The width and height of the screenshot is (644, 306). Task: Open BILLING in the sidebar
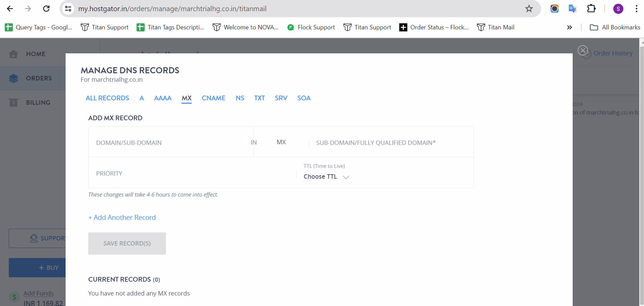point(33,103)
